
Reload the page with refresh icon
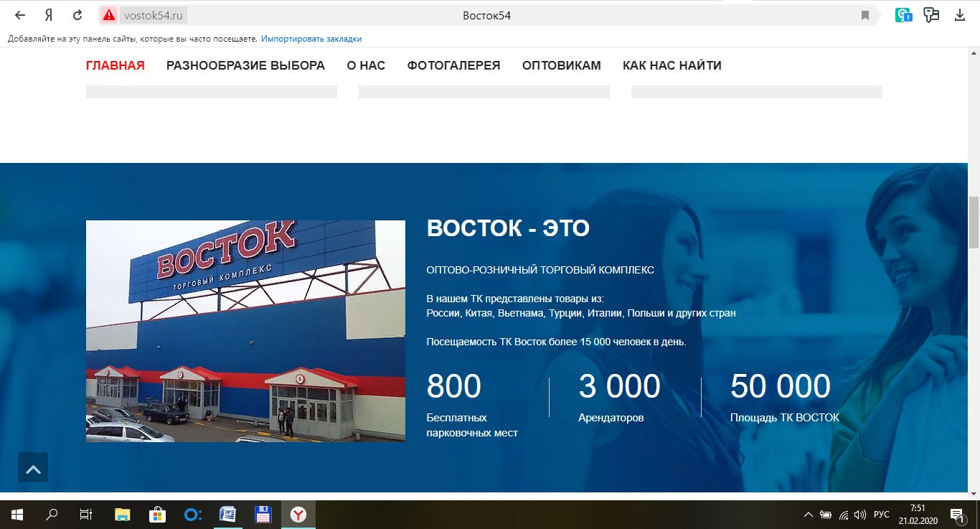click(x=77, y=15)
